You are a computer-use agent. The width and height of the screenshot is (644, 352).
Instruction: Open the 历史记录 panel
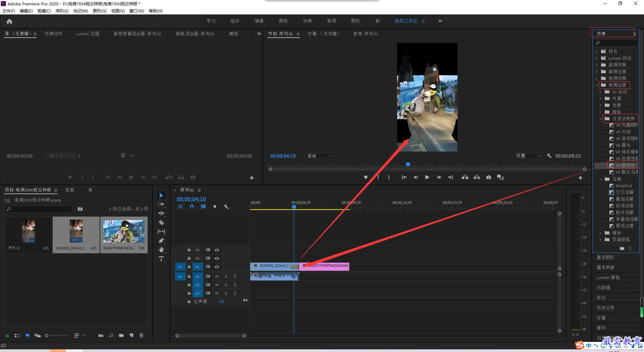coord(605,308)
